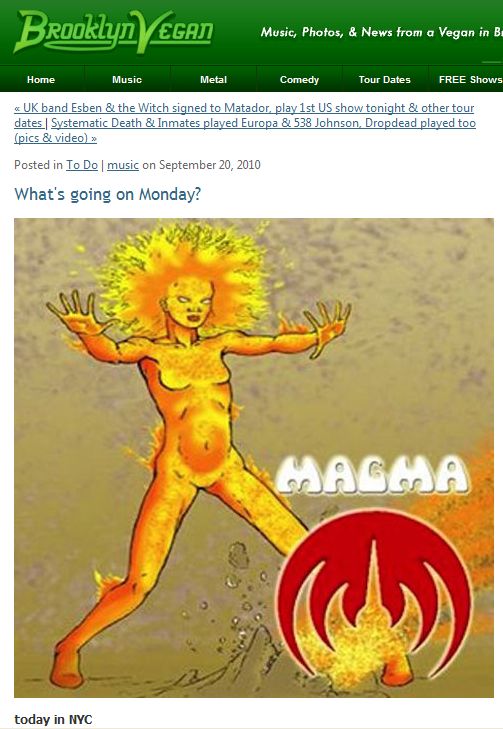Click the flaming woman figure's head

(x=189, y=302)
